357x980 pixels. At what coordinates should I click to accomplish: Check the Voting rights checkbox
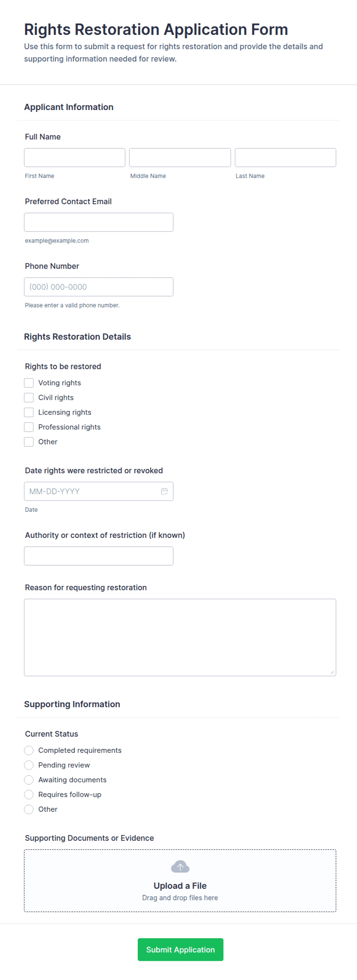(x=29, y=383)
